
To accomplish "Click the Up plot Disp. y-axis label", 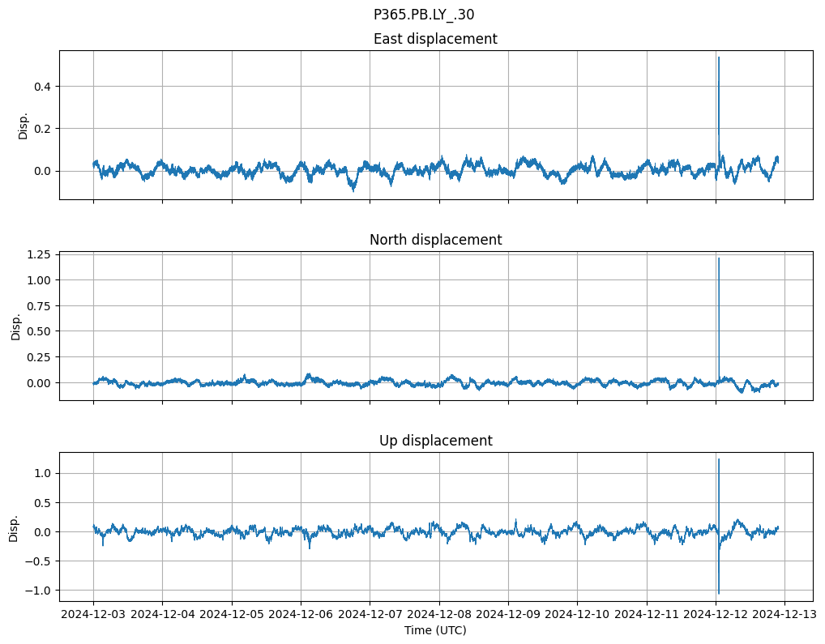I will [14, 527].
